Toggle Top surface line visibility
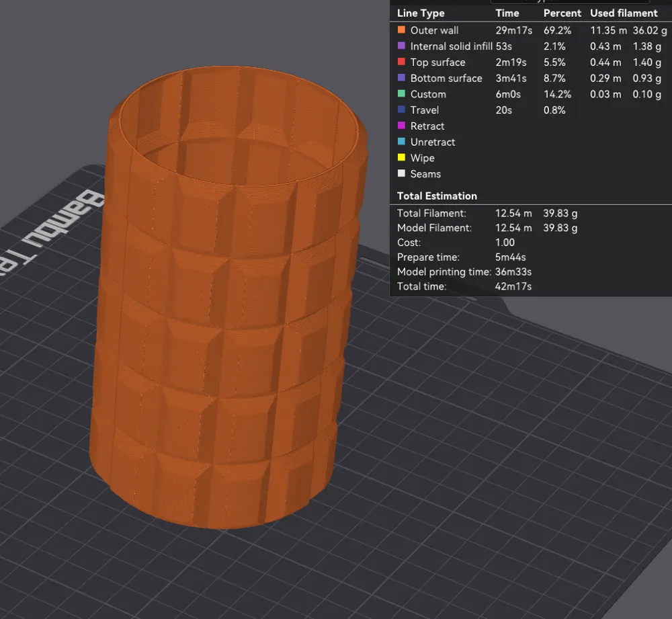 tap(437, 63)
